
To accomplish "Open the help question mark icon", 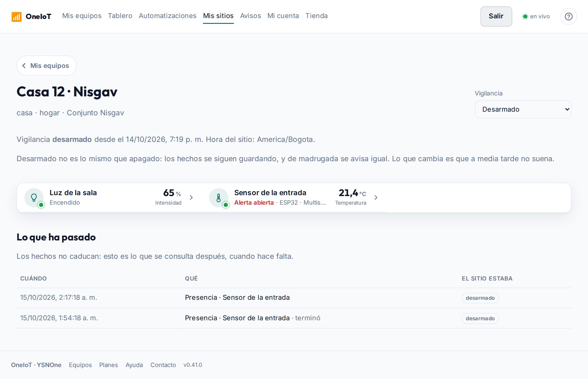I will tap(568, 17).
